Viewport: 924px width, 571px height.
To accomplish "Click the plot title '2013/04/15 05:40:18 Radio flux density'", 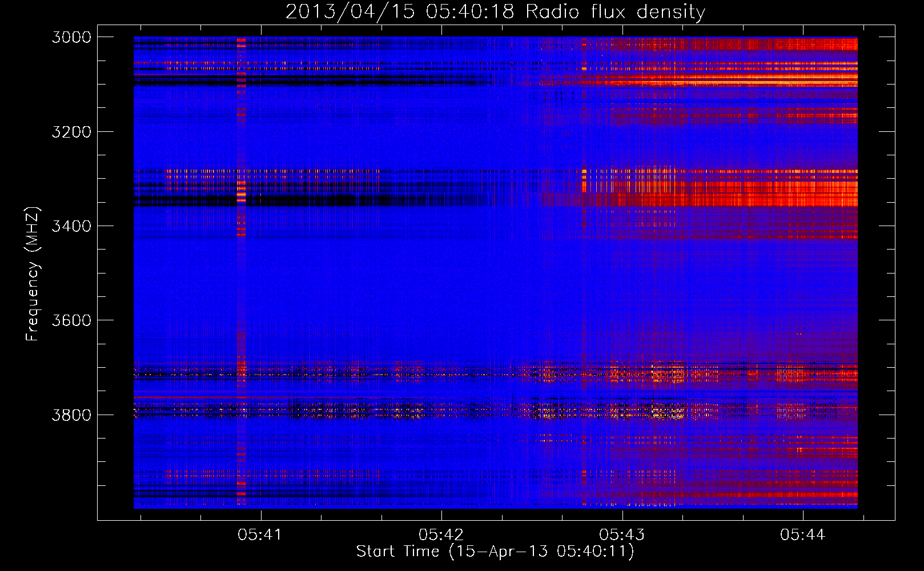I will point(496,11).
